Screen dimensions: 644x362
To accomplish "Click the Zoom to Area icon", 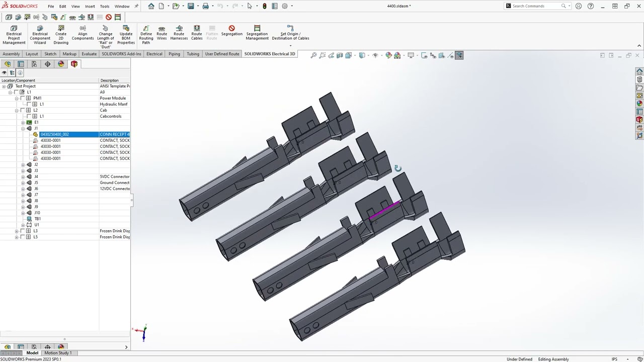I will click(323, 55).
